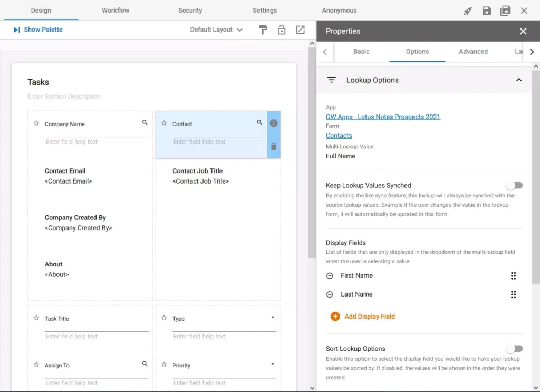The image size is (540, 392).
Task: Close the form designer with X
Action: pyautogui.click(x=524, y=11)
